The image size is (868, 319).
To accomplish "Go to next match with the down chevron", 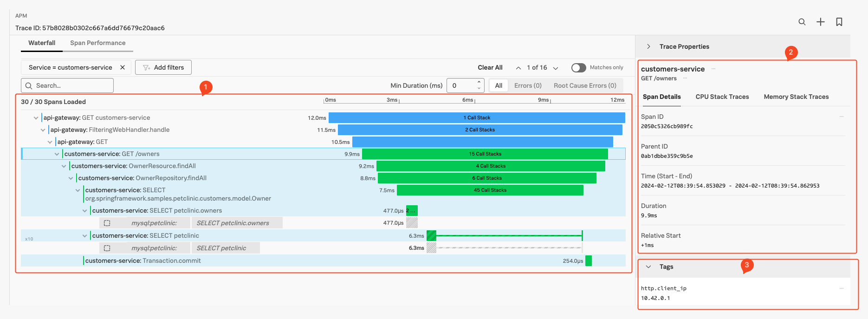I will point(556,68).
